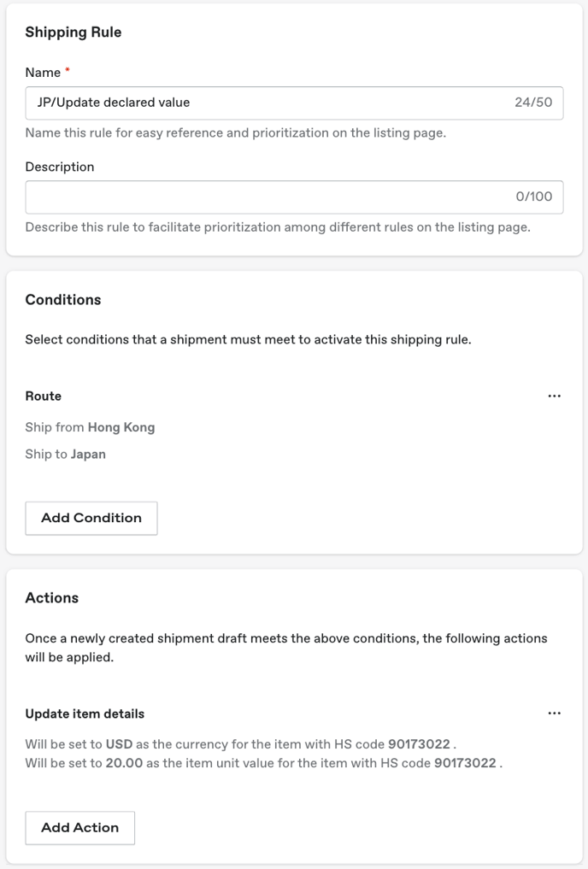Click the Add Action button

[x=79, y=828]
